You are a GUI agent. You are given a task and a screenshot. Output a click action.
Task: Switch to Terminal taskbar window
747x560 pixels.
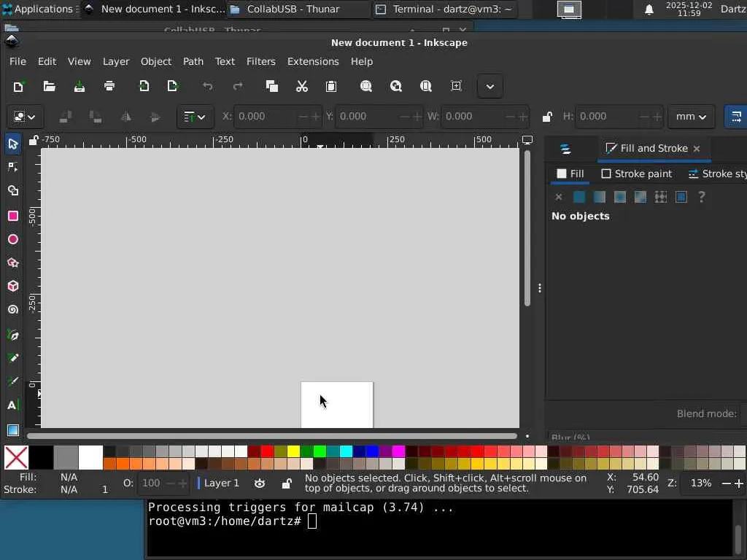[444, 9]
